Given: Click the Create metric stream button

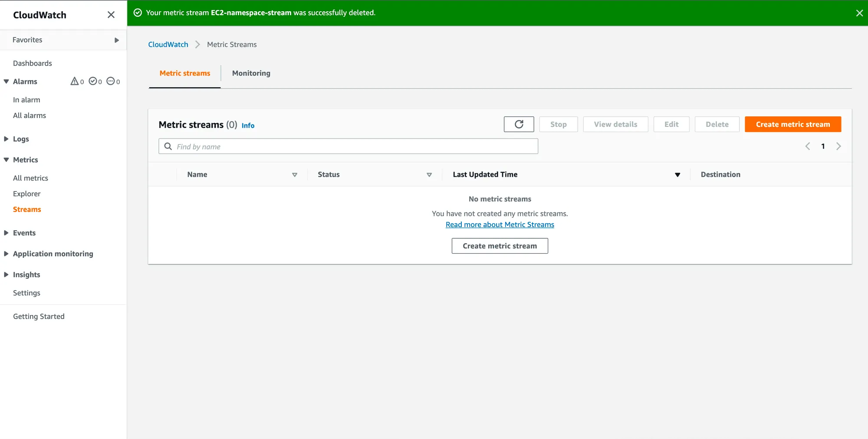Looking at the screenshot, I should coord(792,124).
